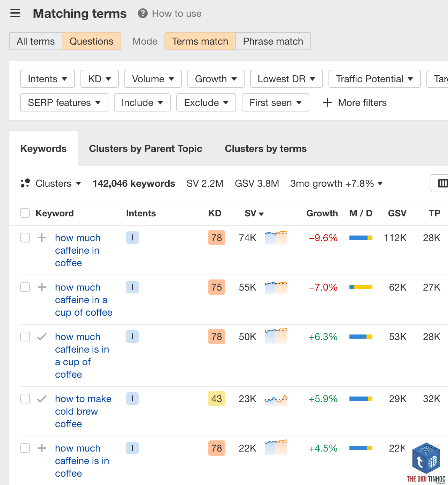This screenshot has width=448, height=485.
Task: Click the More filters button
Action: click(355, 102)
